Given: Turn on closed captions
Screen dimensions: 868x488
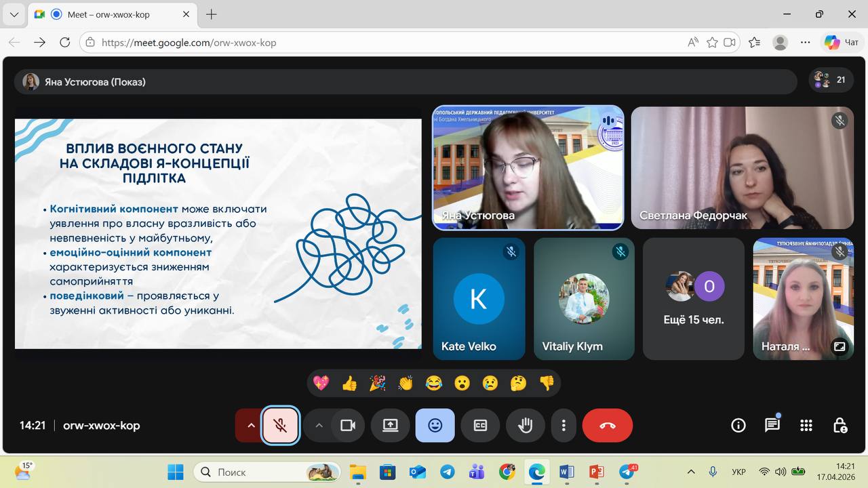Looking at the screenshot, I should tap(480, 426).
